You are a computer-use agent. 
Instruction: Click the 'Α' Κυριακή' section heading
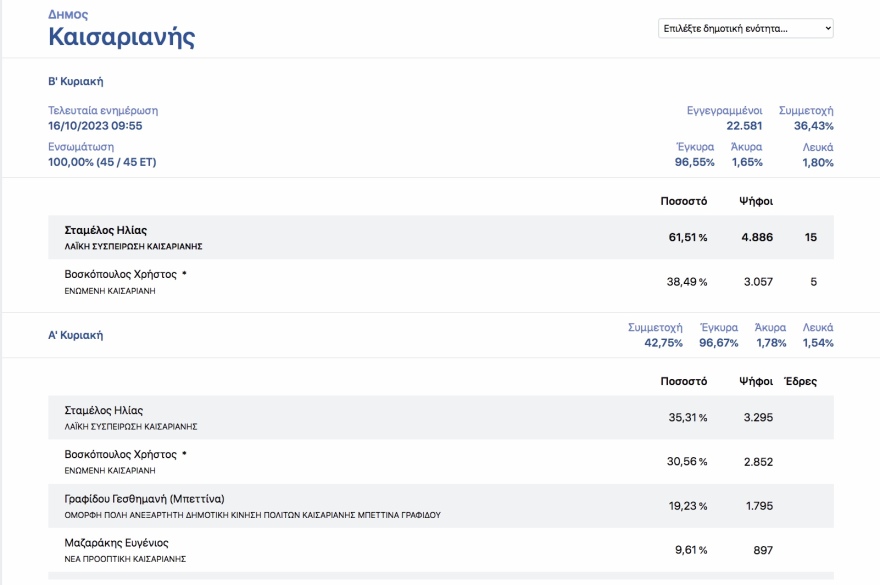[x=76, y=335]
